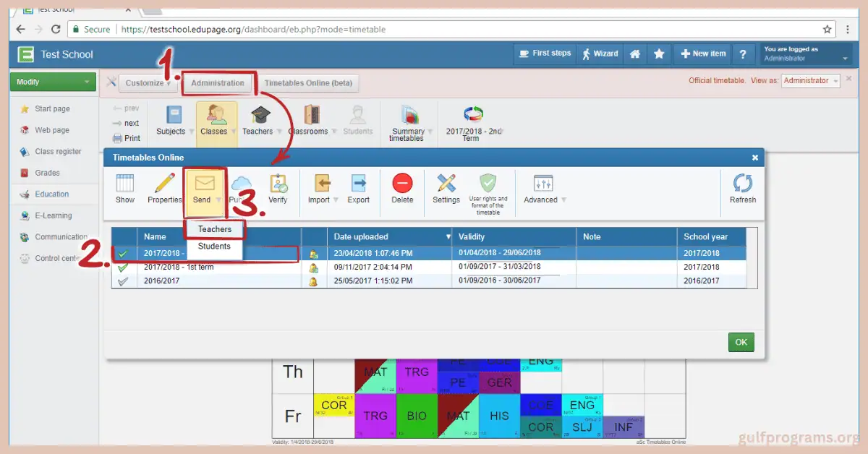Toggle the checkmark for the 2016/2017 timetable

coord(124,280)
